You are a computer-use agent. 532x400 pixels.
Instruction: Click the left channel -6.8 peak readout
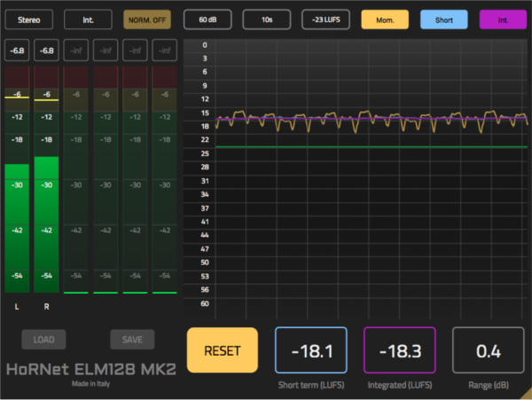(x=17, y=51)
